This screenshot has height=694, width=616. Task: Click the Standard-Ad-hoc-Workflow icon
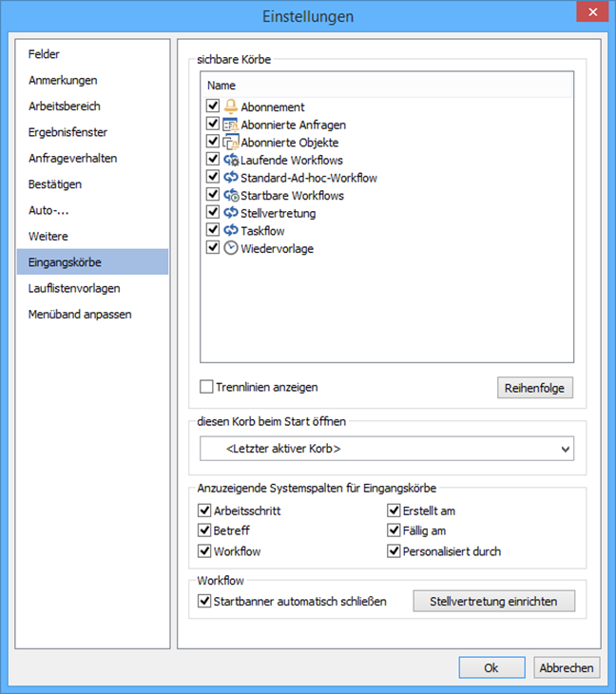point(230,178)
